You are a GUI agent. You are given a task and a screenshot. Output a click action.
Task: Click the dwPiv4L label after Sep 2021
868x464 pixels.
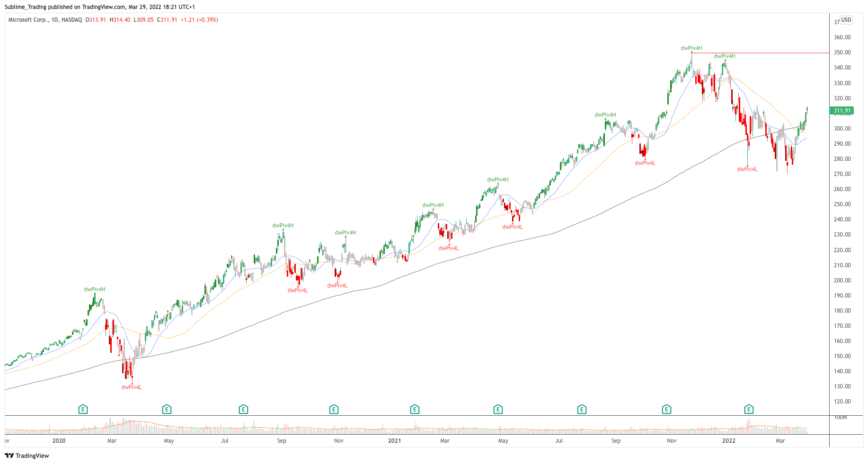645,163
